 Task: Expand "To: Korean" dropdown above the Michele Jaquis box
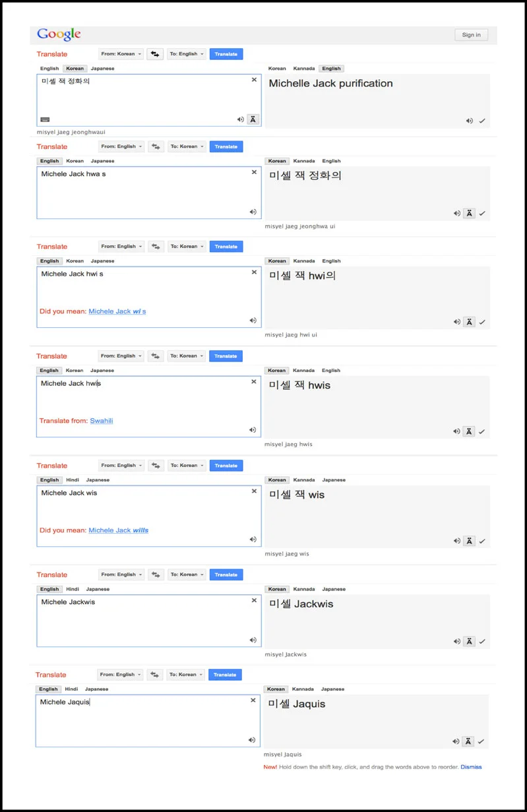tap(185, 675)
